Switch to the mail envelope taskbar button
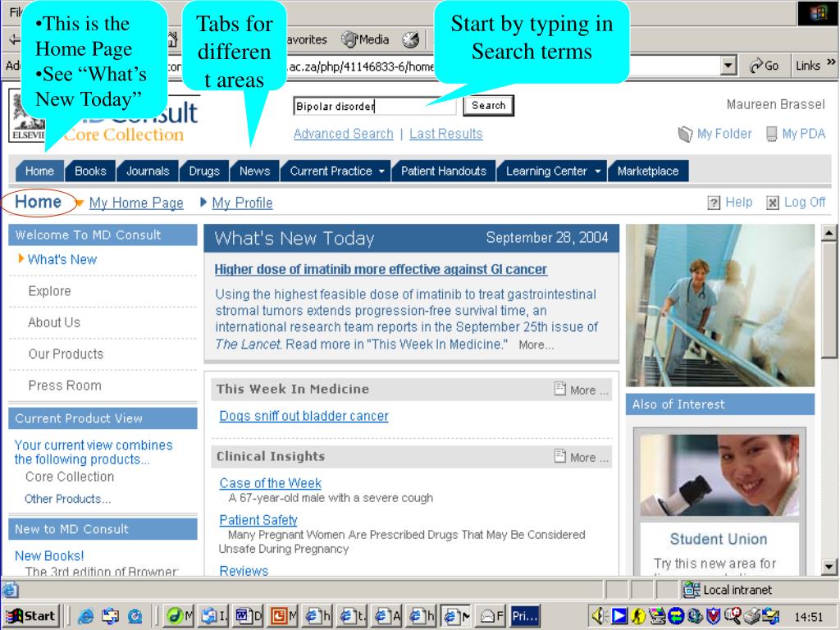Viewport: 840px width, 630px height. (x=491, y=616)
